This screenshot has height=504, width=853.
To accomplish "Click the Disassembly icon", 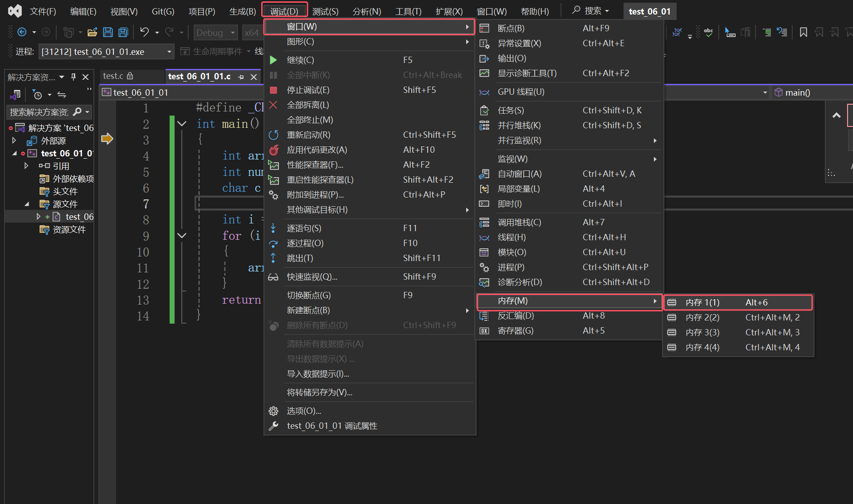I will tap(484, 316).
